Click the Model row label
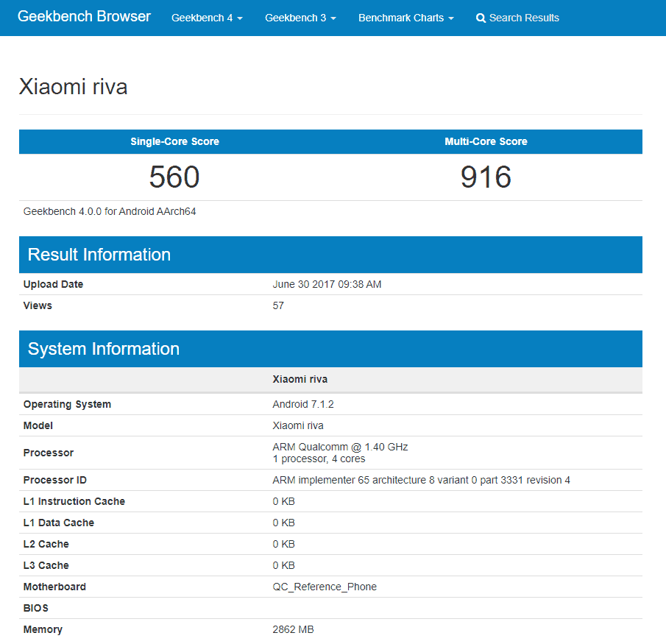666x644 pixels. (38, 425)
